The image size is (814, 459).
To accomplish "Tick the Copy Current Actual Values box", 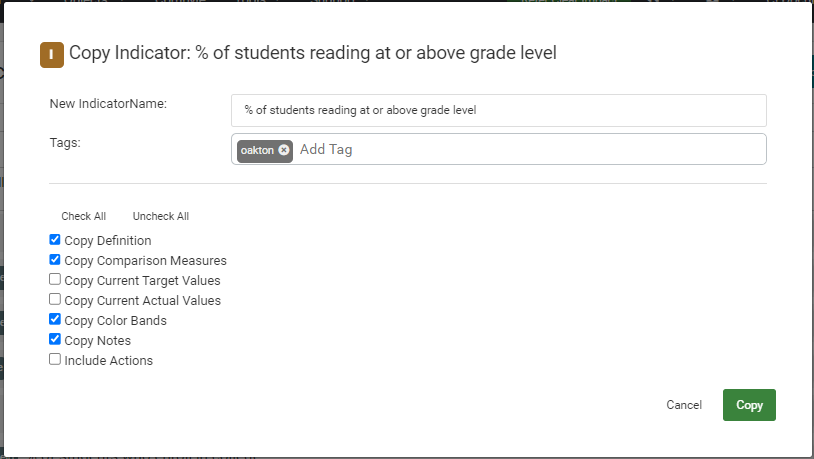I will [55, 299].
